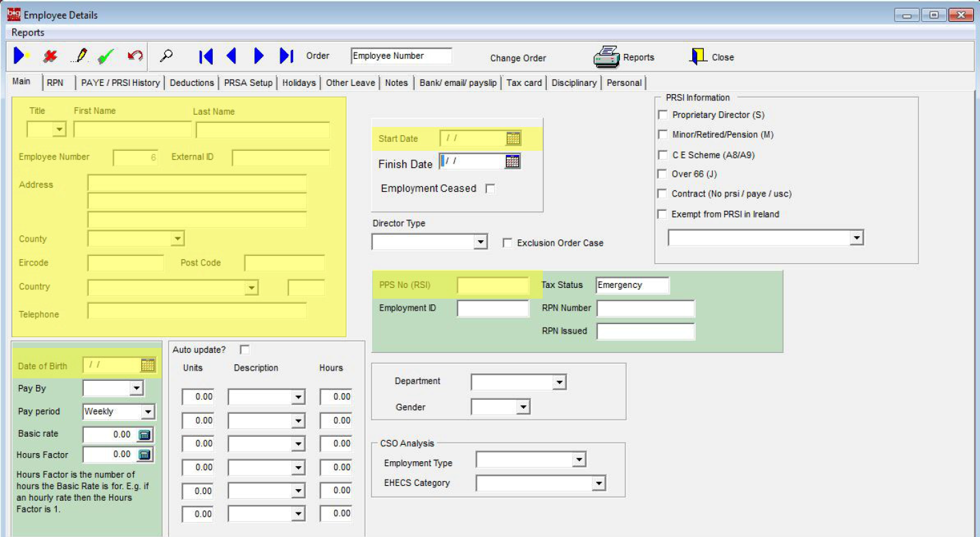980x537 pixels.
Task: Click the Hours Factor calculator icon
Action: pyautogui.click(x=145, y=454)
